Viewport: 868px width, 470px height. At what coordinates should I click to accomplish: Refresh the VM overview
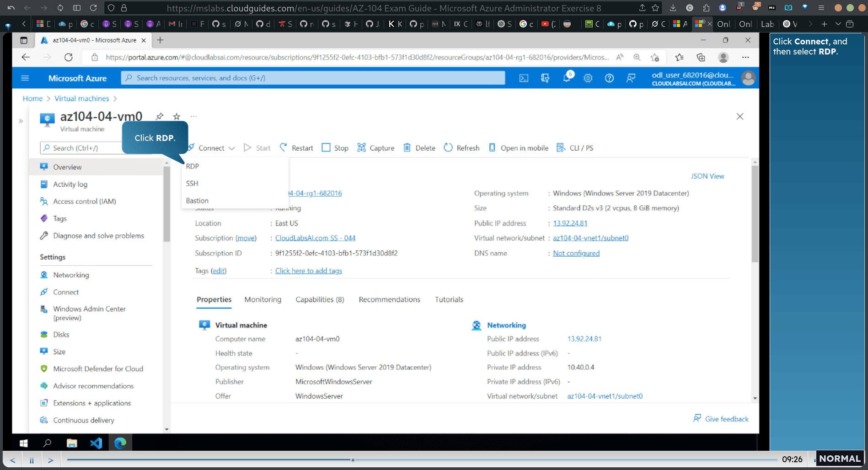click(x=462, y=148)
